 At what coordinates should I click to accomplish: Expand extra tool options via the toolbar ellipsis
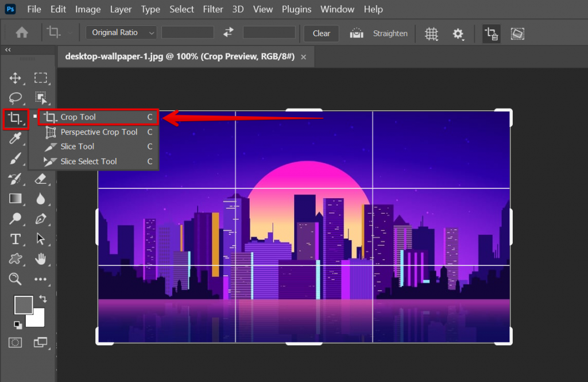[41, 279]
